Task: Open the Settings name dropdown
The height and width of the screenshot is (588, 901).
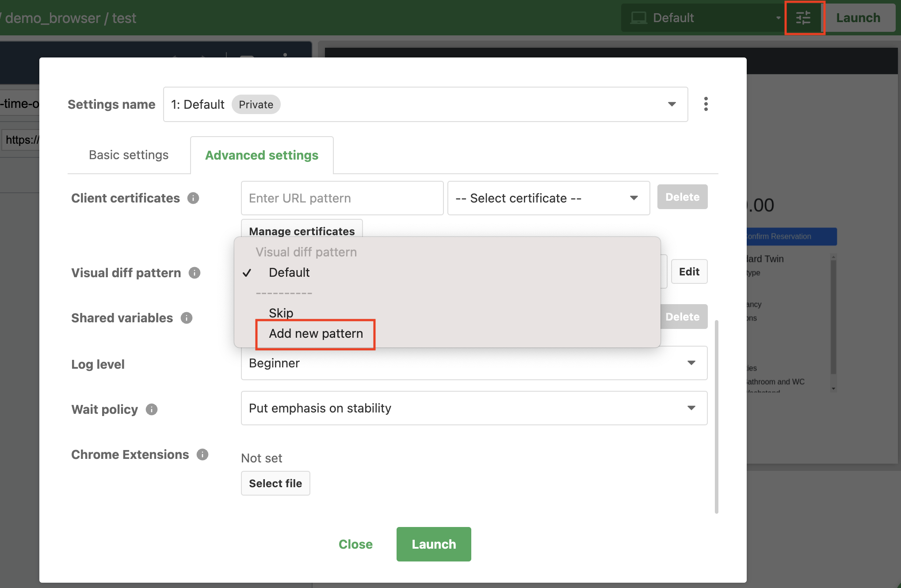Action: [672, 104]
